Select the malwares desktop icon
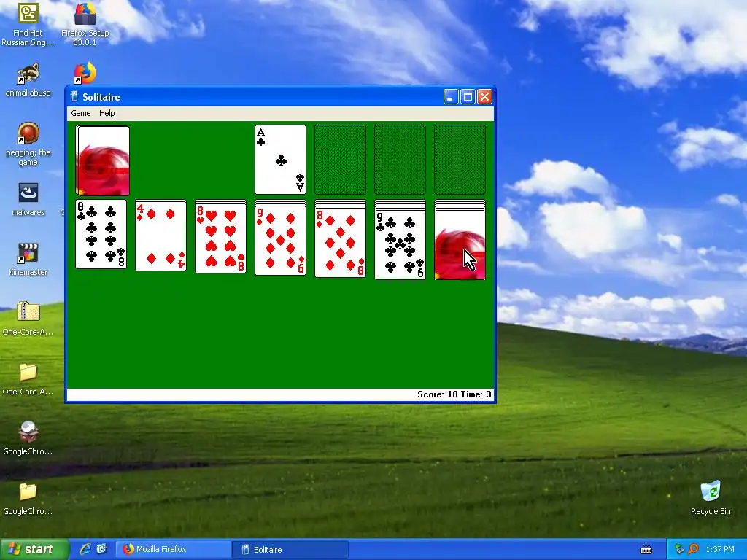Image resolution: width=747 pixels, height=560 pixels. (28, 199)
